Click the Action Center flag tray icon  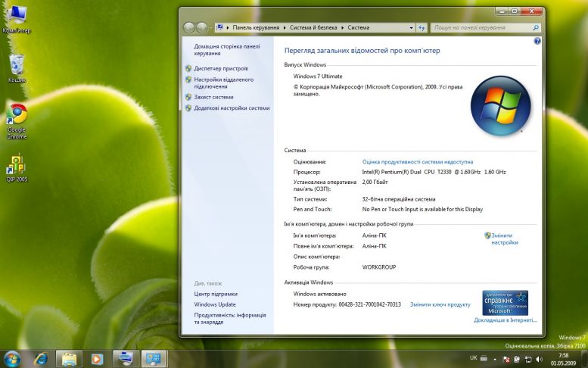[x=506, y=360]
